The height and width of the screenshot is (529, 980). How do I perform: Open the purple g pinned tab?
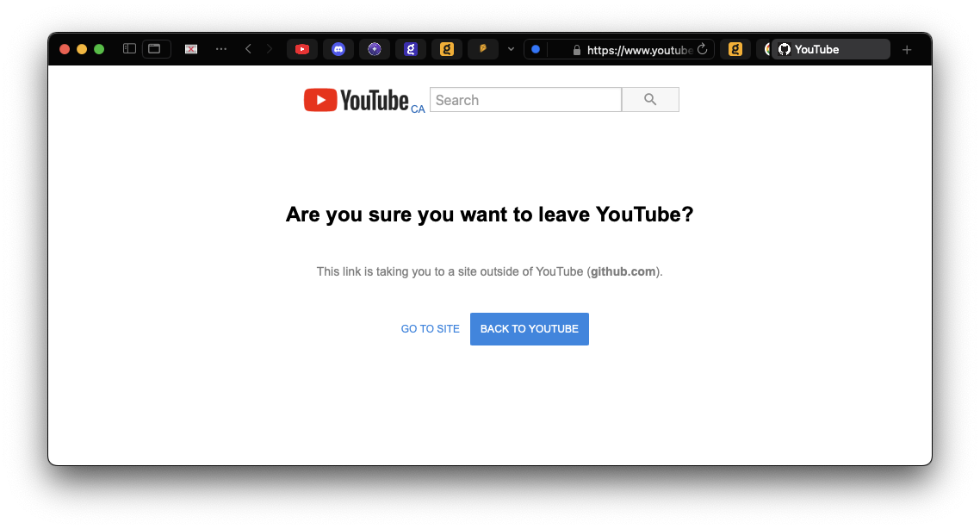pyautogui.click(x=411, y=49)
